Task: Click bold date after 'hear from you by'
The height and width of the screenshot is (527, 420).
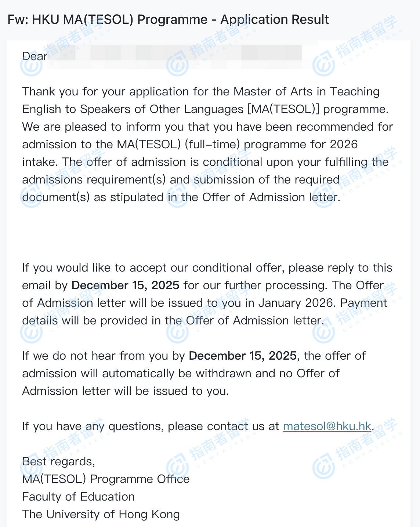Action: tap(242, 356)
